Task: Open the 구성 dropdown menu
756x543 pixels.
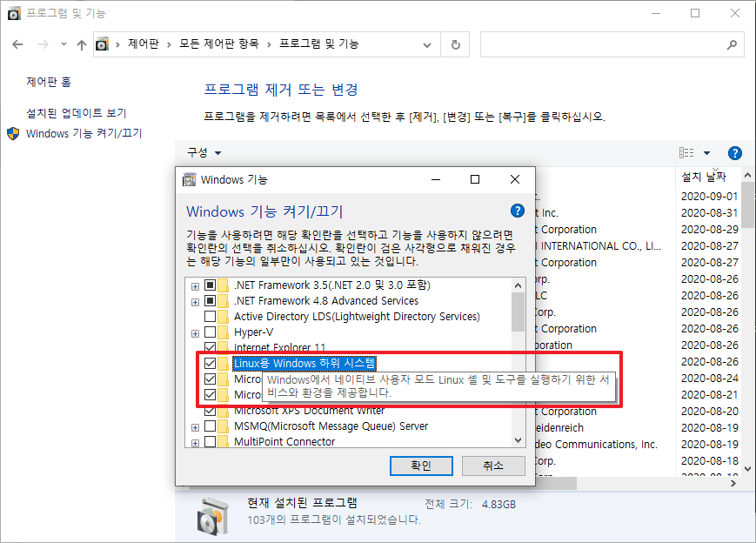Action: click(x=204, y=153)
